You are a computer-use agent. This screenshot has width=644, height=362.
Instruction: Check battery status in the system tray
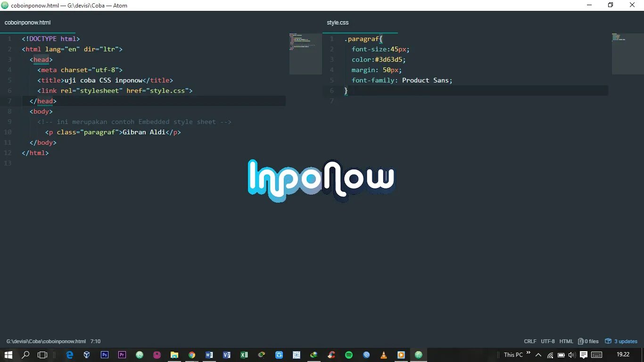click(561, 354)
